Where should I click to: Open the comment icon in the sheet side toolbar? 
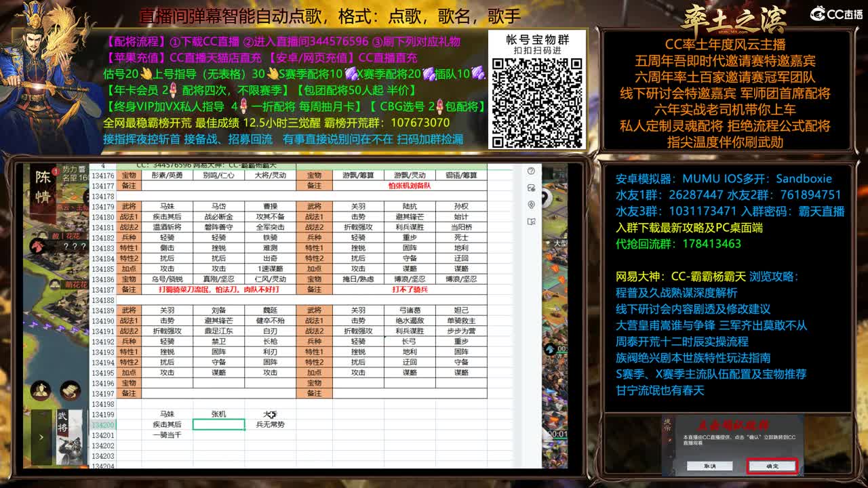coord(531,188)
